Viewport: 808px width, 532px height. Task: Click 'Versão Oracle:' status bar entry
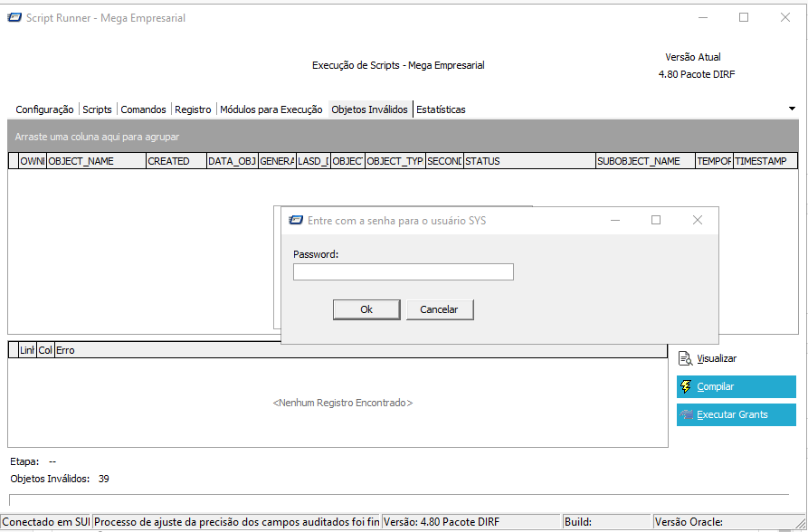pos(727,522)
